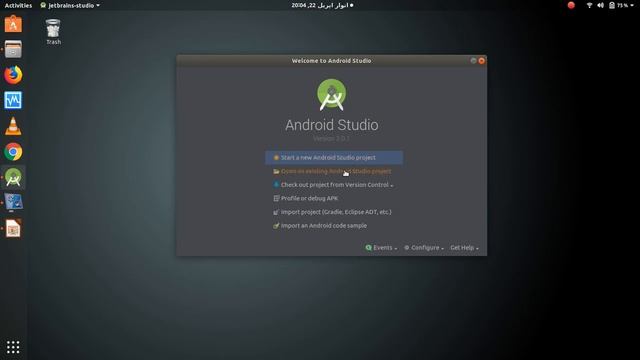Open the desktop recorder app in dock
The image size is (640, 360).
(x=13, y=202)
